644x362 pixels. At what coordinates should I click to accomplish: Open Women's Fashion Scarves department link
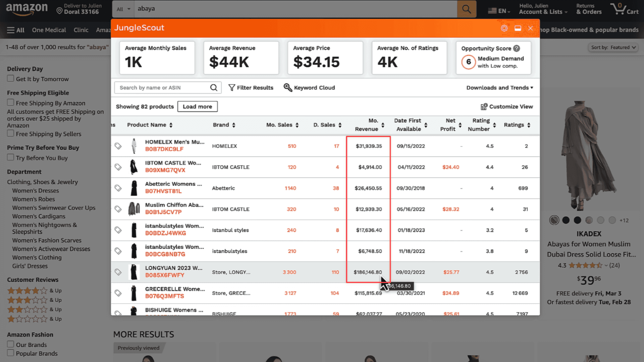click(47, 240)
